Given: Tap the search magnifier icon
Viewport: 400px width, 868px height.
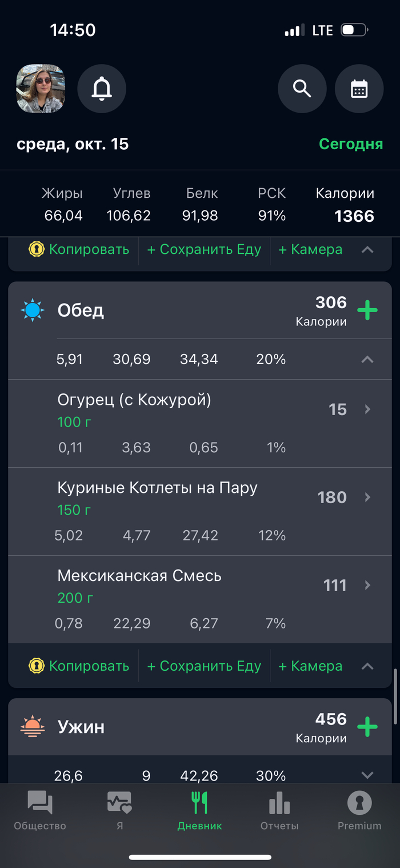Looking at the screenshot, I should (x=302, y=89).
